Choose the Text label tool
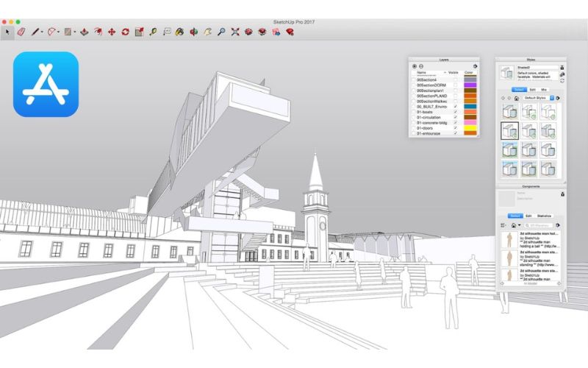The image size is (588, 368). coord(167,32)
